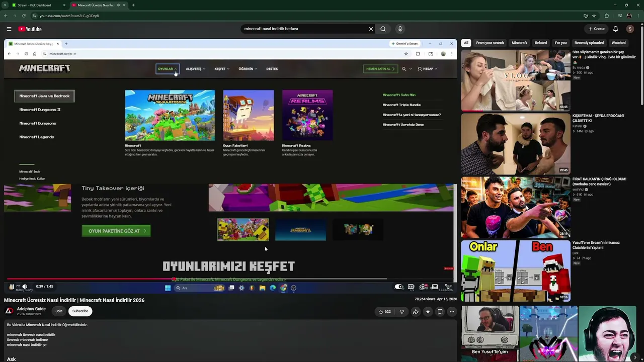Open the browser extensions menu
Viewport: 644px width, 362px height.
606,16
